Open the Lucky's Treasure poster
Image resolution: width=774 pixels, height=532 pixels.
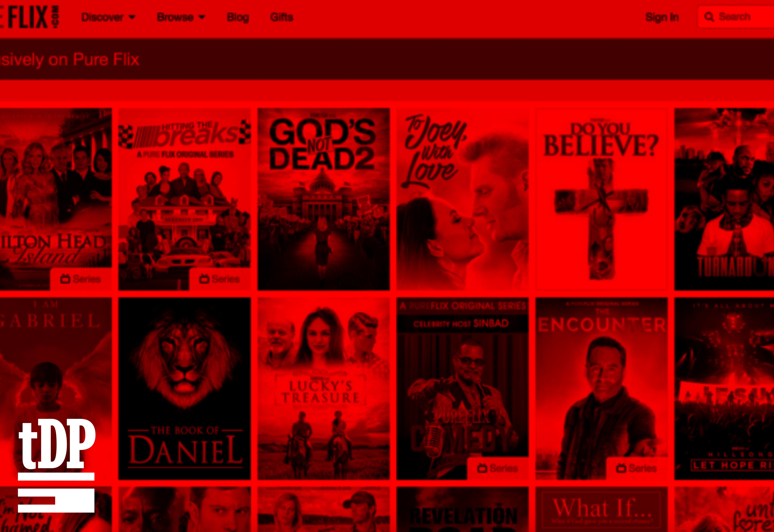[324, 389]
